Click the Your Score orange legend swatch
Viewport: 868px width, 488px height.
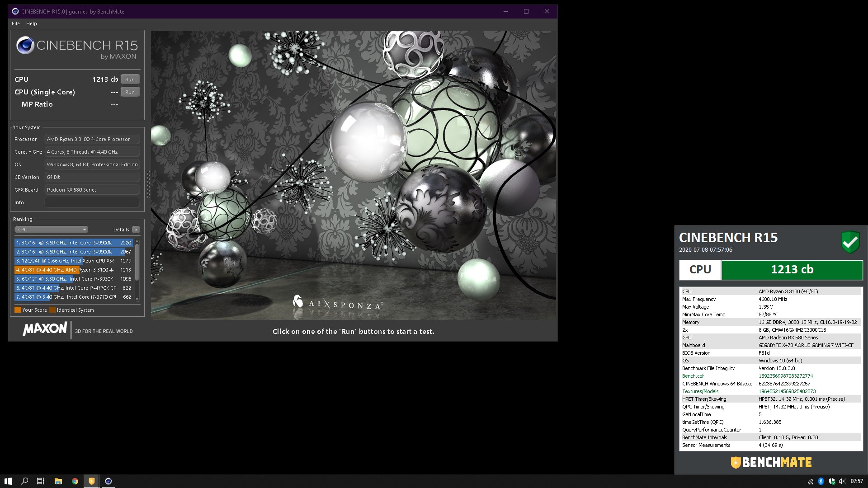tap(18, 310)
